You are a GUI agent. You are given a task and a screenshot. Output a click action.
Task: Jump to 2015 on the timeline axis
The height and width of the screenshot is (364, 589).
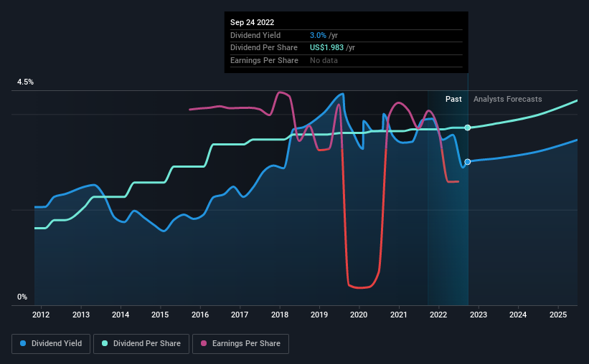(160, 315)
